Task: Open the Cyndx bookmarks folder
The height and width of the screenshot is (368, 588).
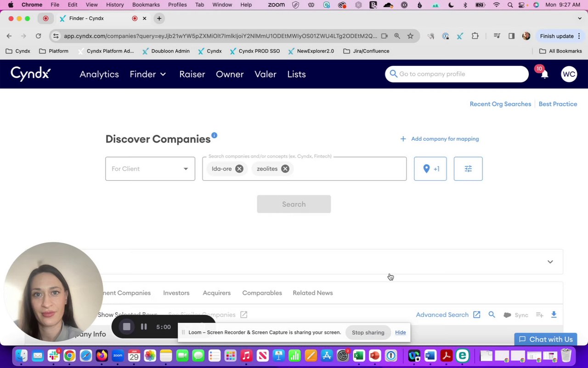Action: (18, 51)
